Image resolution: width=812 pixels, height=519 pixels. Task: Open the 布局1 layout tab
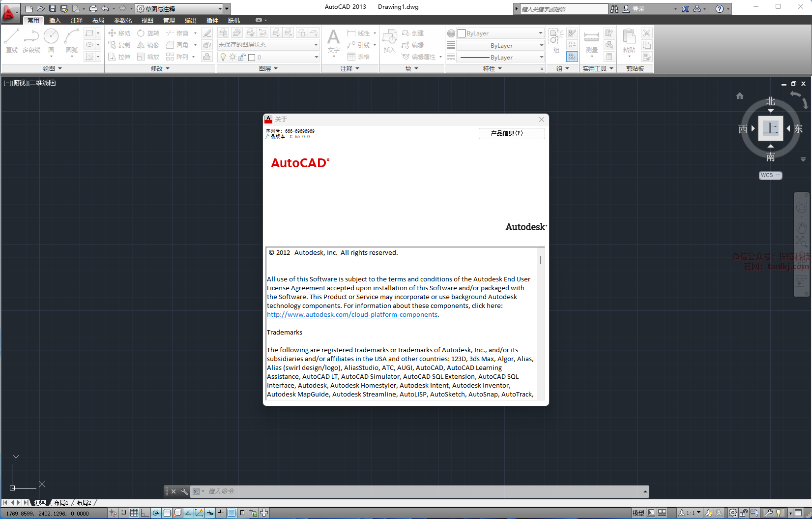[x=61, y=503]
